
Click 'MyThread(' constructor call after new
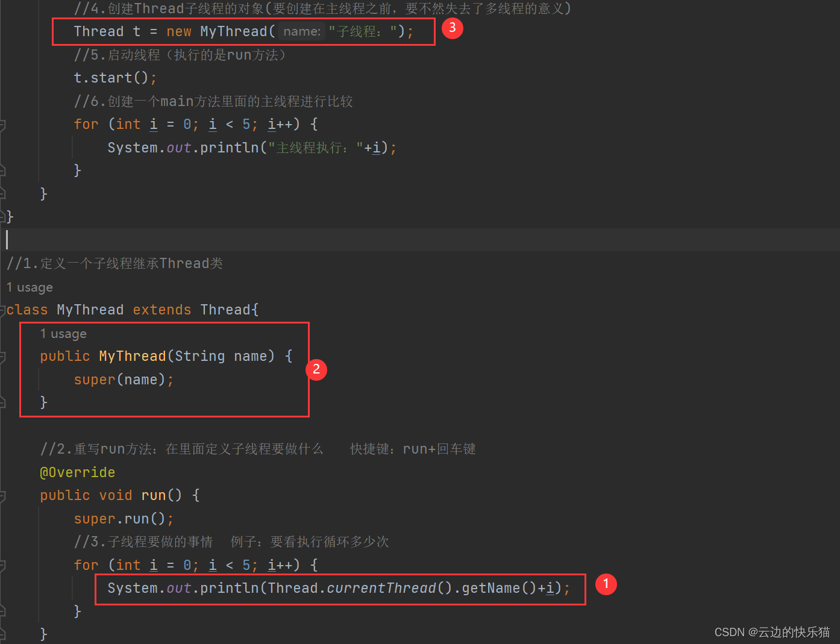coord(237,31)
